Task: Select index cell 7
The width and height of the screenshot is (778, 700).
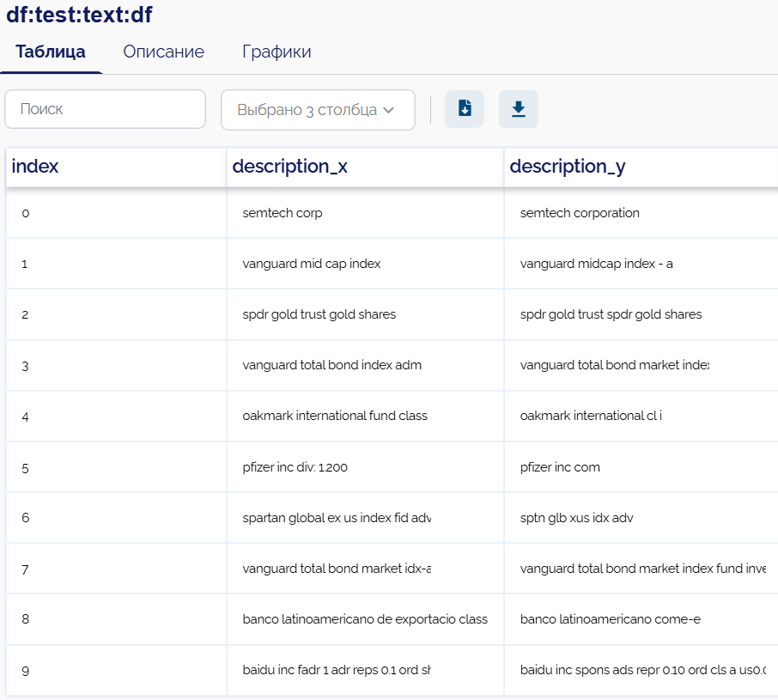Action: pos(116,569)
